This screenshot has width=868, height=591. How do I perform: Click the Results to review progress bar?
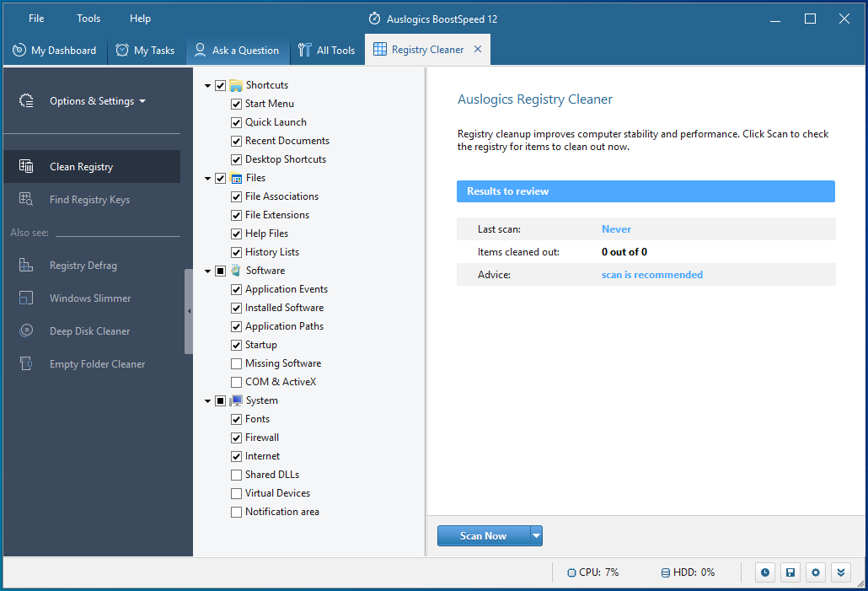(x=646, y=191)
